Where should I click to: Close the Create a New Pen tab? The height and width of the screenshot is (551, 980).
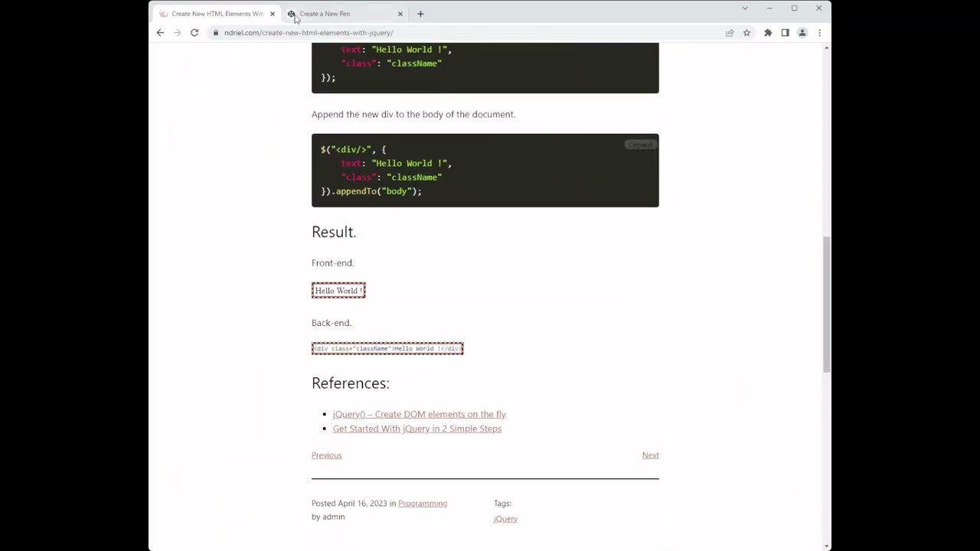[x=400, y=14]
